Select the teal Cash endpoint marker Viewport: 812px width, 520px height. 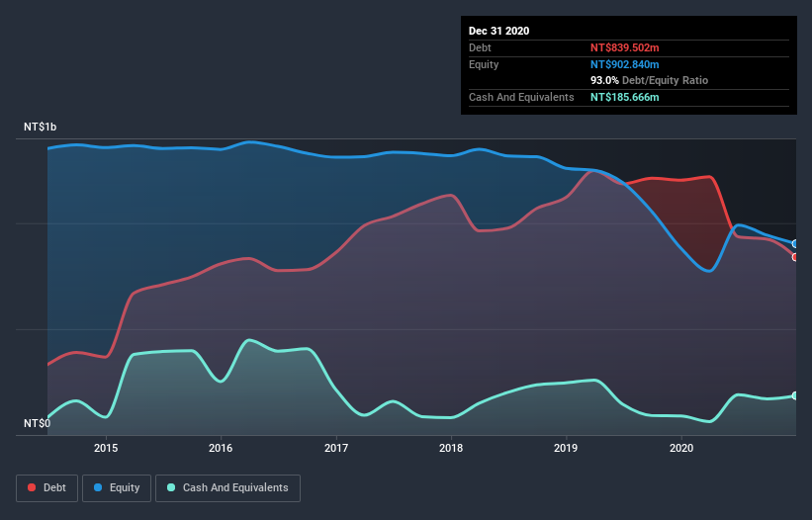pos(795,395)
